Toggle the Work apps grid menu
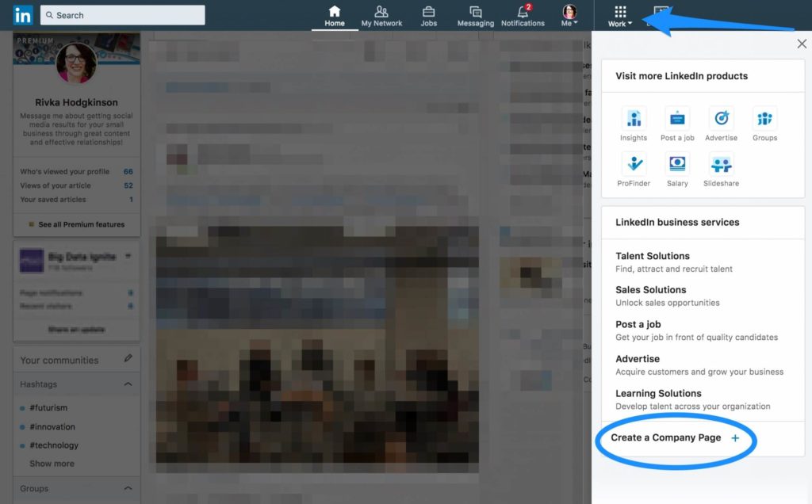812x504 pixels. (620, 16)
